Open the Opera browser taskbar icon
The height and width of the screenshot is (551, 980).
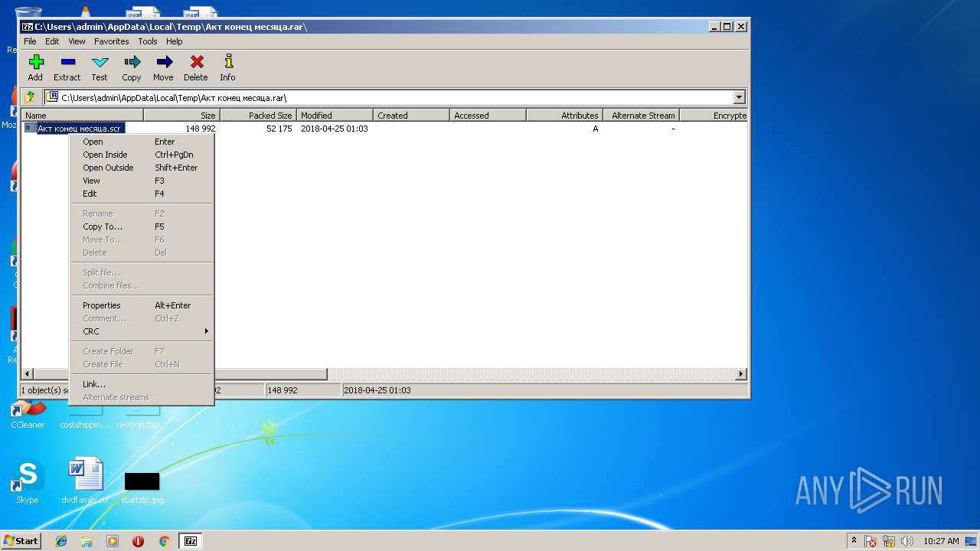(138, 541)
